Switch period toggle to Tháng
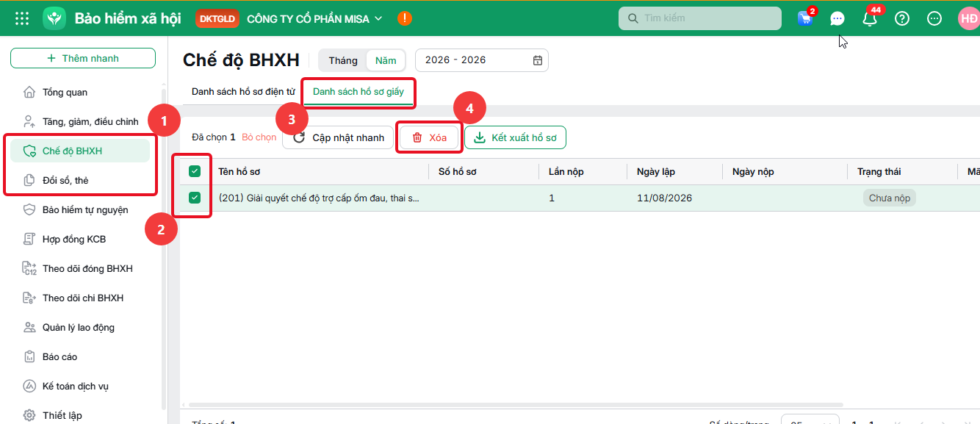 point(343,60)
